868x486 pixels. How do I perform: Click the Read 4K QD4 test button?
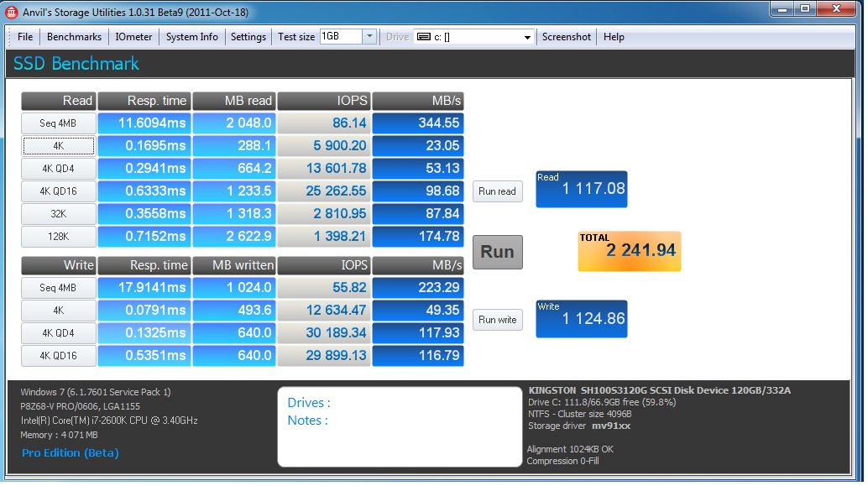(x=59, y=169)
